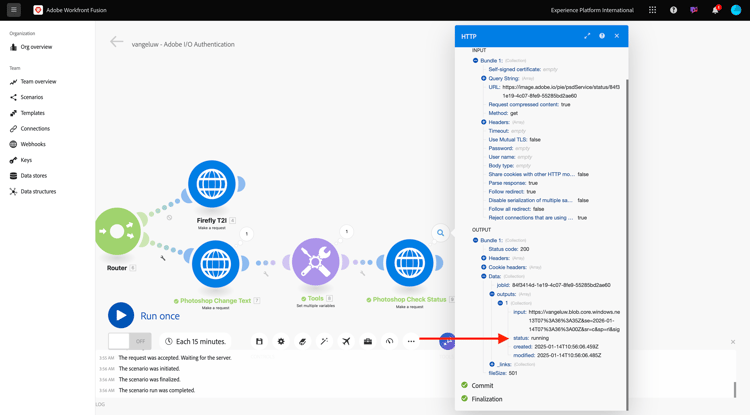This screenshot has height=415, width=750.
Task: Open the purple chat announcements icon
Action: point(694,10)
